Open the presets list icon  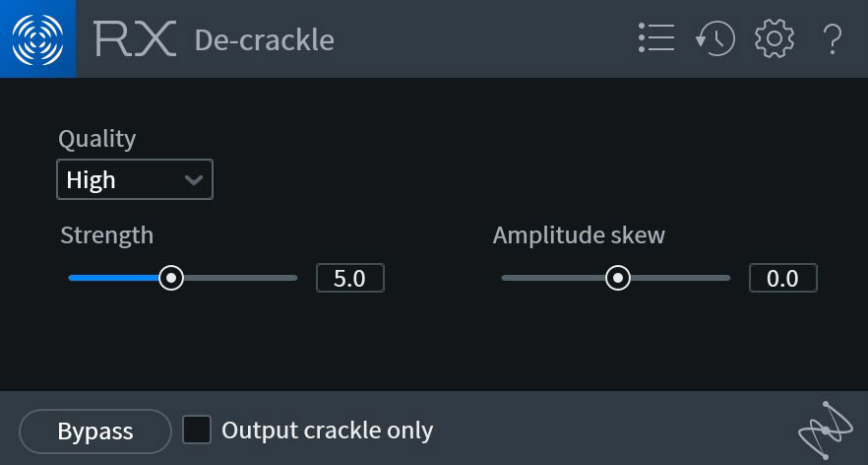(x=656, y=38)
